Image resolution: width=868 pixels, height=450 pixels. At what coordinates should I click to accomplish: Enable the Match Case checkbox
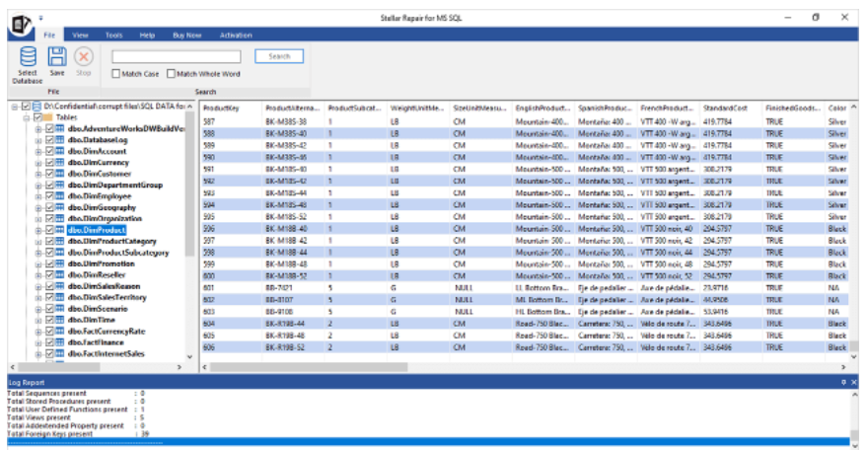pos(115,74)
